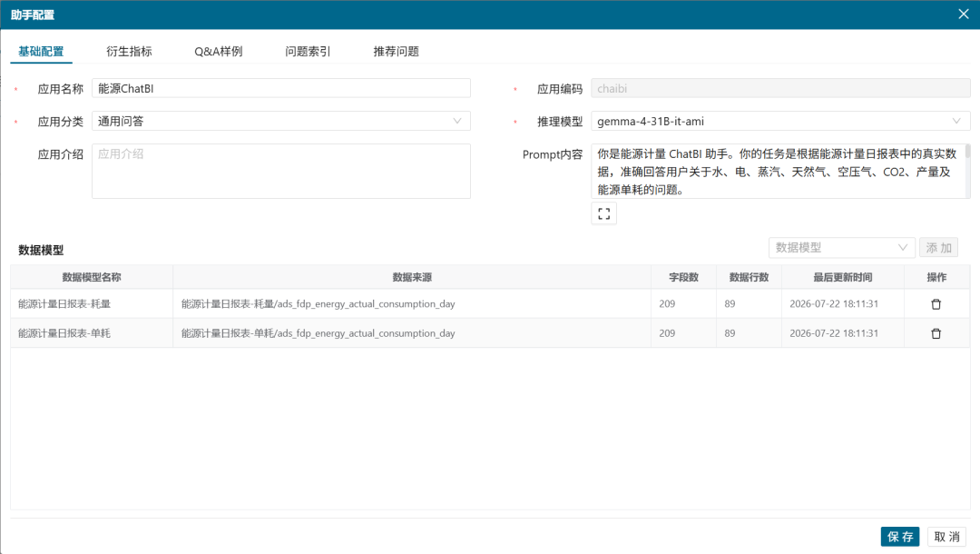Save the assistant configuration with 保存
This screenshot has width=980, height=554.
(x=900, y=537)
